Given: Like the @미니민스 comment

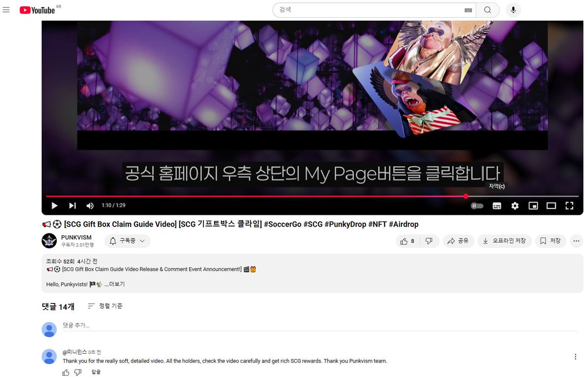Looking at the screenshot, I should [x=66, y=373].
